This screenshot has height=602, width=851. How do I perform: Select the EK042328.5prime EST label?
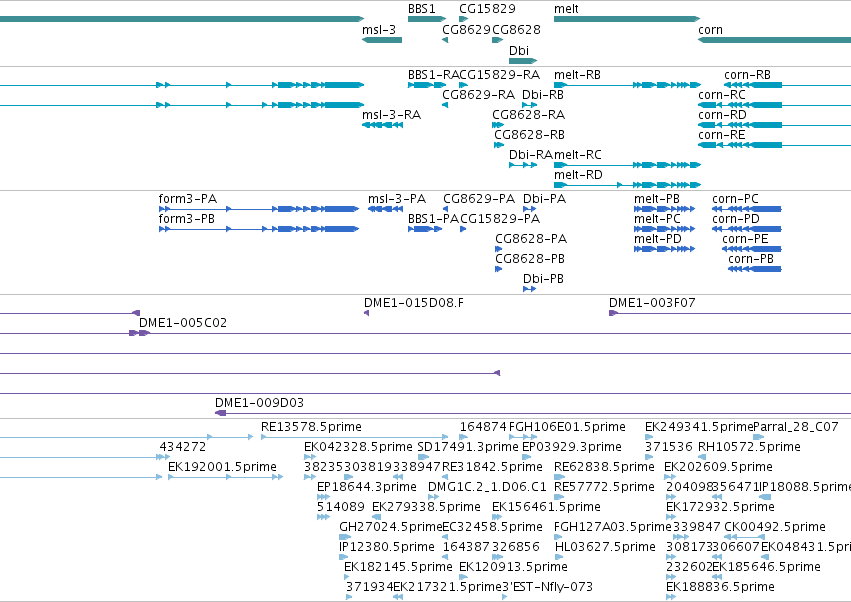tap(358, 447)
